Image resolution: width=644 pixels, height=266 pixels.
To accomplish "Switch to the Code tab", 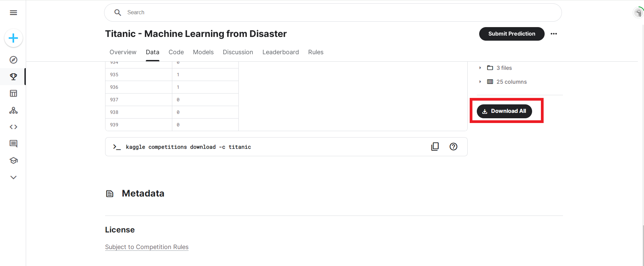I will [176, 52].
